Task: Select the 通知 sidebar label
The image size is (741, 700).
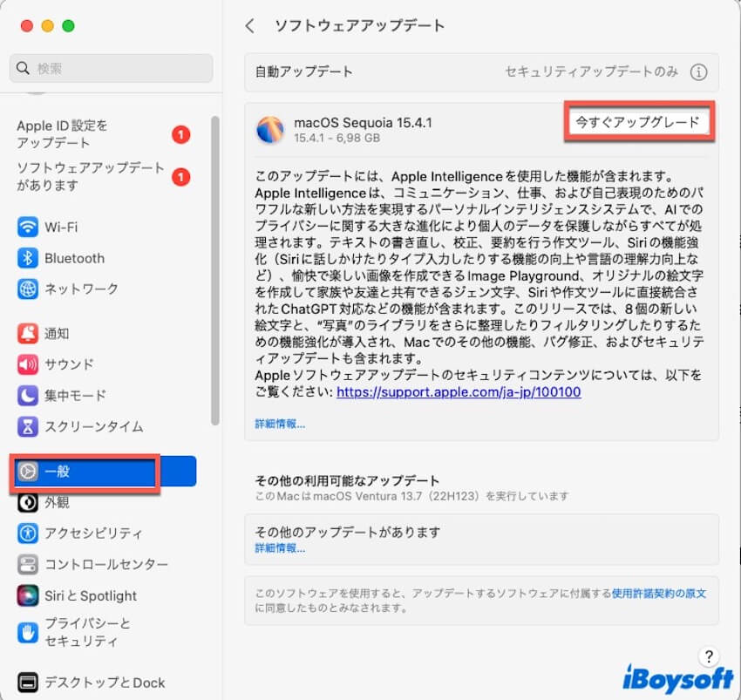Action: (57, 334)
